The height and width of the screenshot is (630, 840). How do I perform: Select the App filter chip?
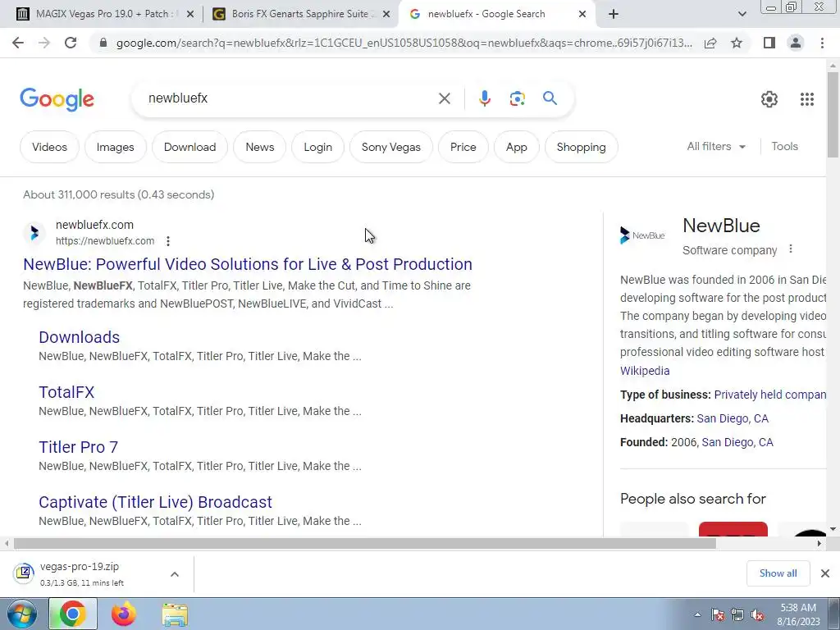(517, 147)
